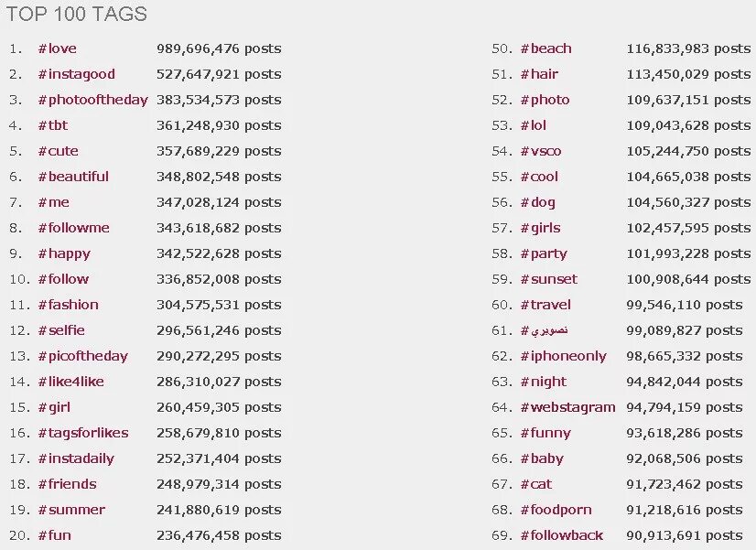Open the #beach hashtag link
Viewport: 756px width, 550px height.
click(545, 49)
